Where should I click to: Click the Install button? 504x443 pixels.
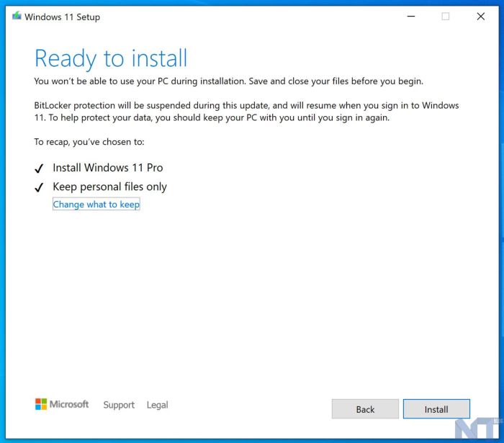click(x=436, y=409)
